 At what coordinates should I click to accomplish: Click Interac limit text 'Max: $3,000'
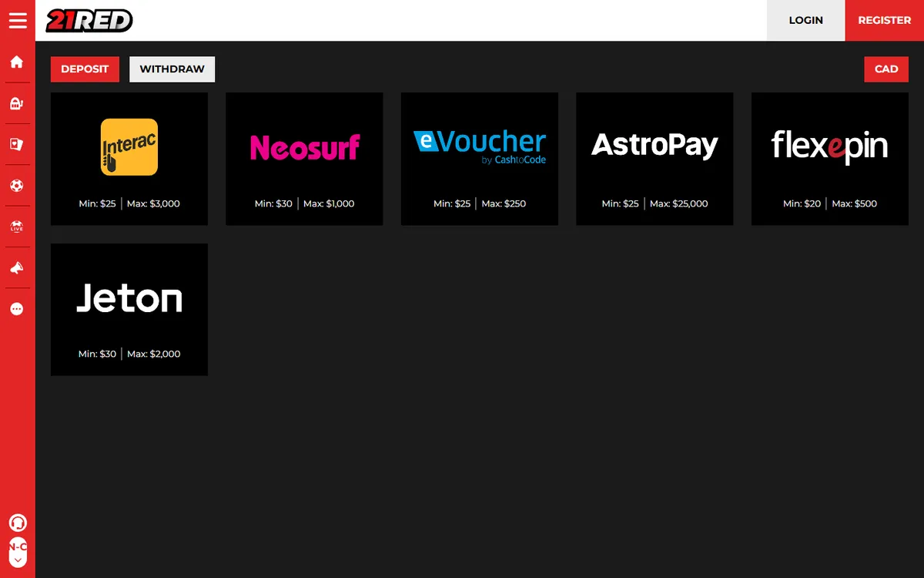point(154,203)
